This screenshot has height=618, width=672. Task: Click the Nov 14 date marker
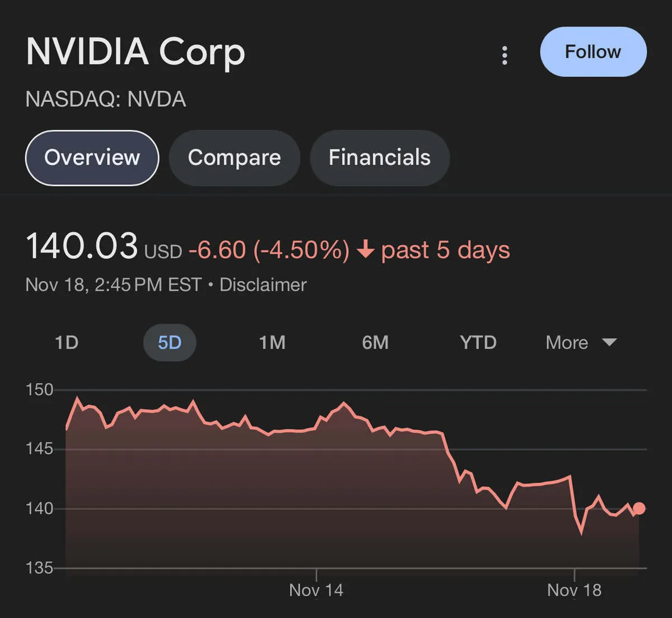pos(316,589)
